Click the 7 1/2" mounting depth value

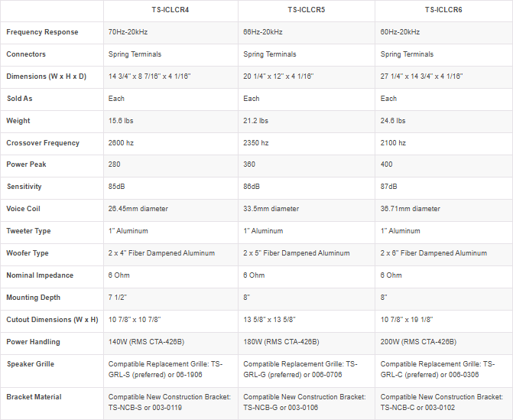coord(117,298)
